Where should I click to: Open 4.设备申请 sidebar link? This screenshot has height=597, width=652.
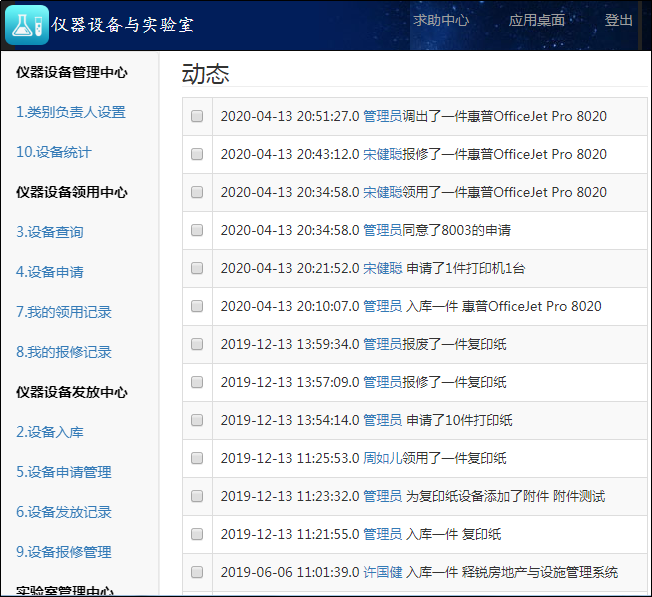50,272
